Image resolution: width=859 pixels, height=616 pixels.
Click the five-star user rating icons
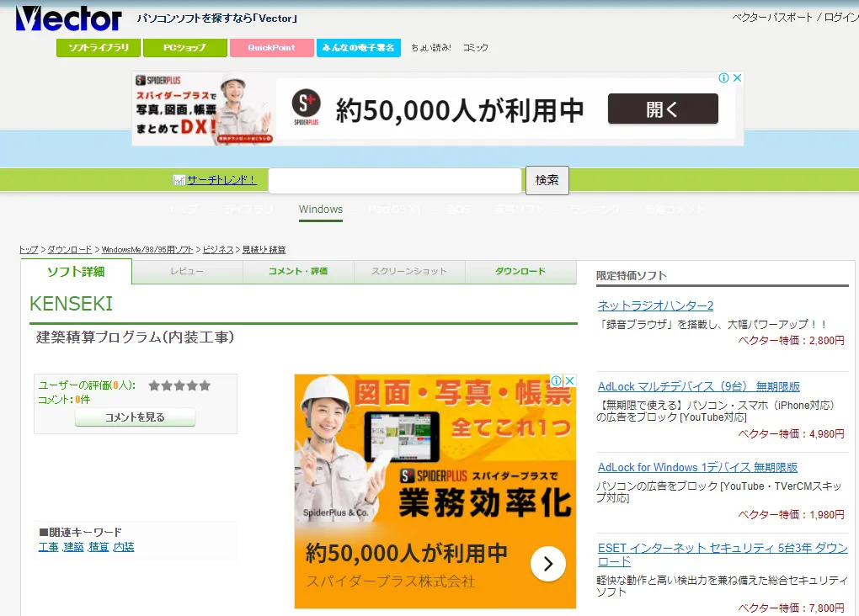[179, 385]
